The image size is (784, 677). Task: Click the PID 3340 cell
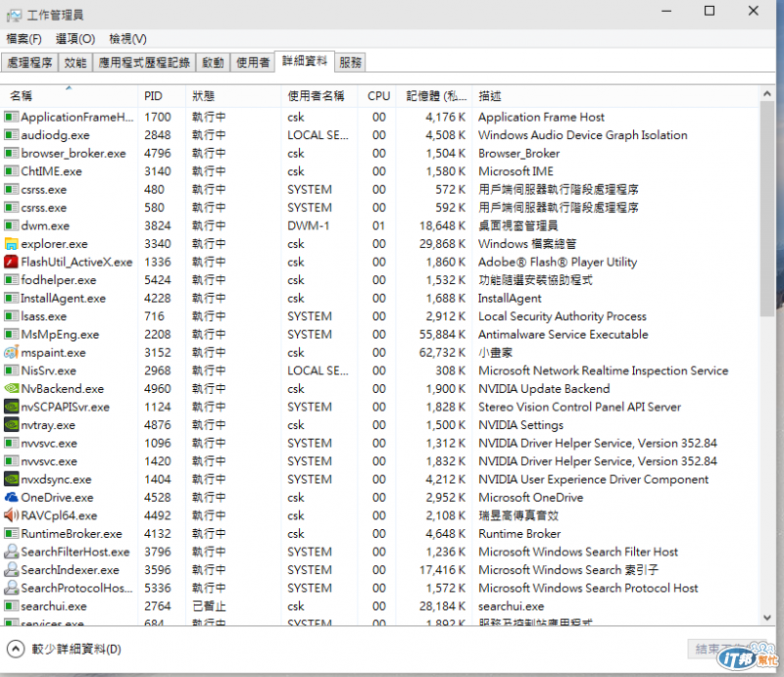click(158, 244)
